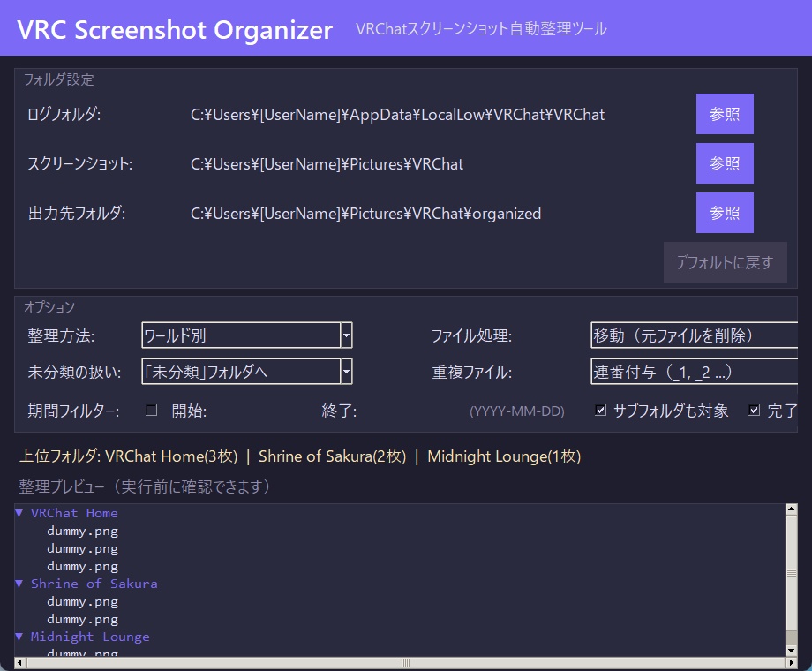Click 参照 next to ログフォルダ
Image resolution: width=812 pixels, height=671 pixels.
[725, 114]
